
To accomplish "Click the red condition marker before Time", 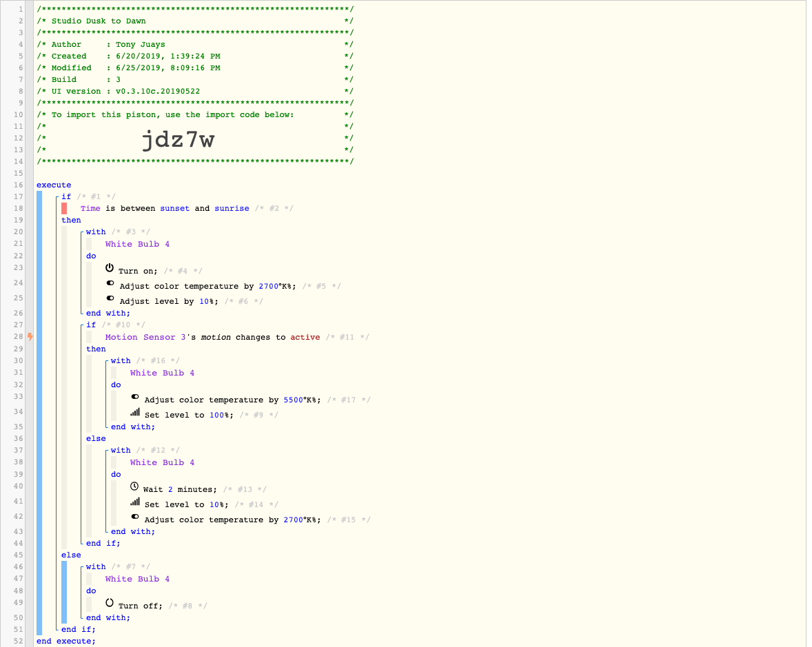I will click(64, 209).
